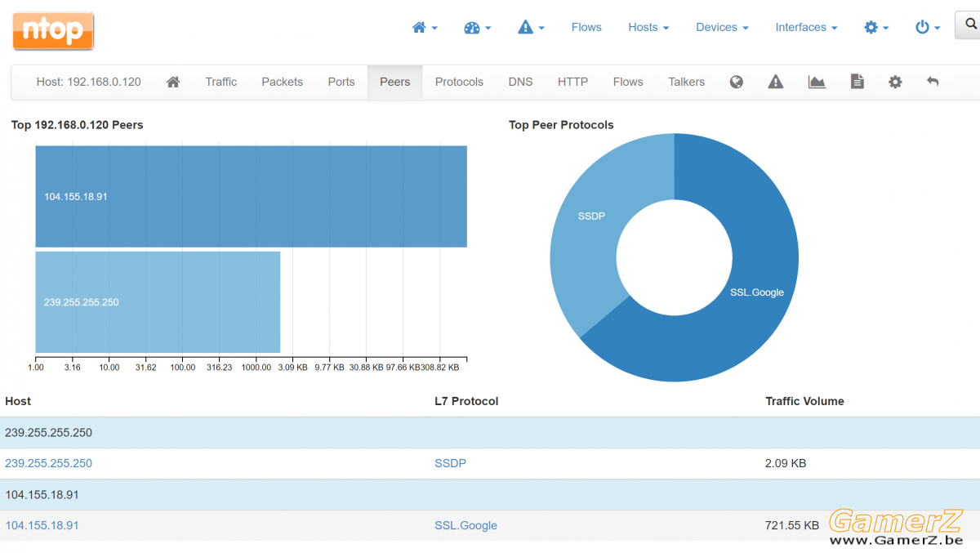Viewport: 980px width, 553px height.
Task: Click the 104.155.18.91 peer bar
Action: pos(251,196)
